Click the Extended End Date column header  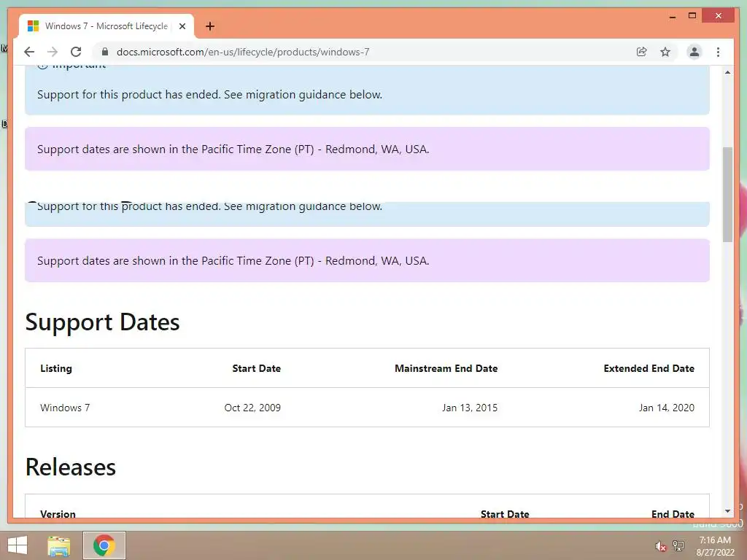(x=649, y=368)
